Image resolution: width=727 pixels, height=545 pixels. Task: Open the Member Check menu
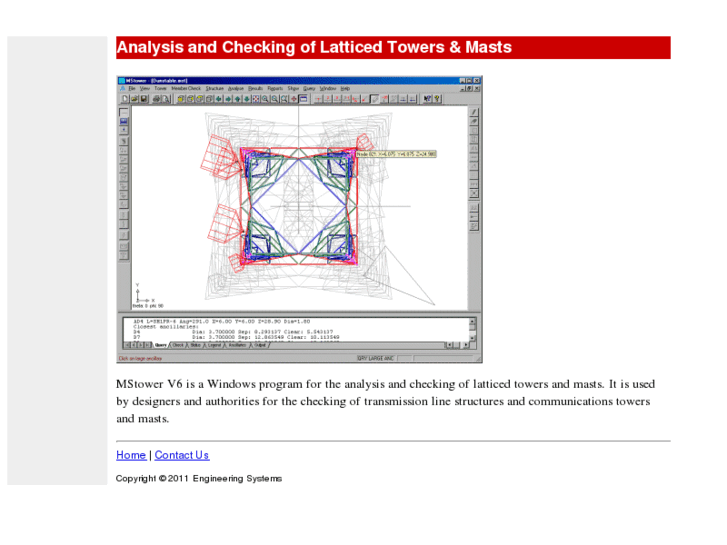click(x=186, y=88)
